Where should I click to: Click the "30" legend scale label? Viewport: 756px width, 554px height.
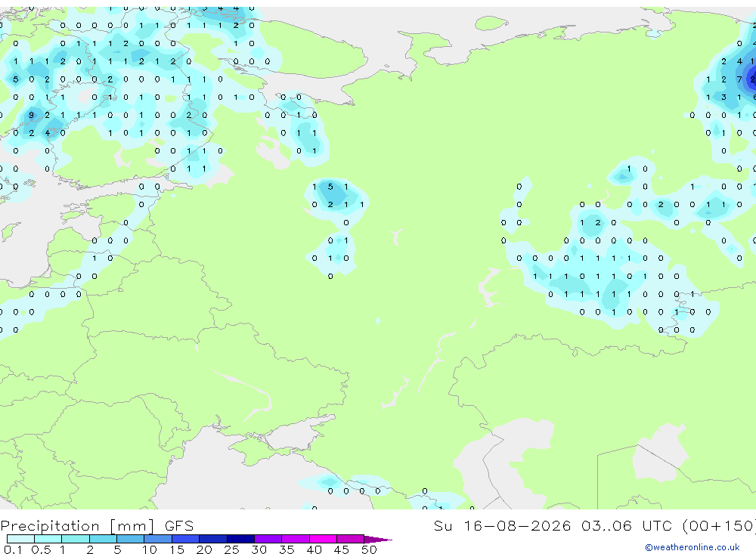pyautogui.click(x=259, y=549)
